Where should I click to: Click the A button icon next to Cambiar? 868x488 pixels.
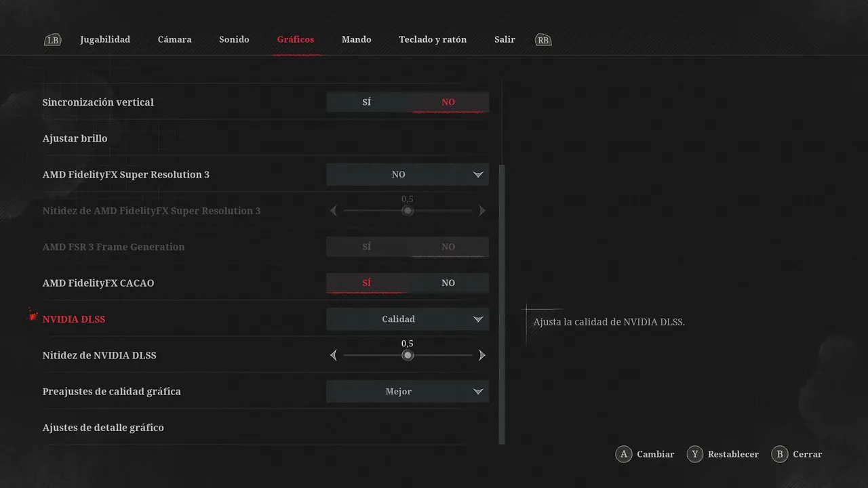click(624, 454)
